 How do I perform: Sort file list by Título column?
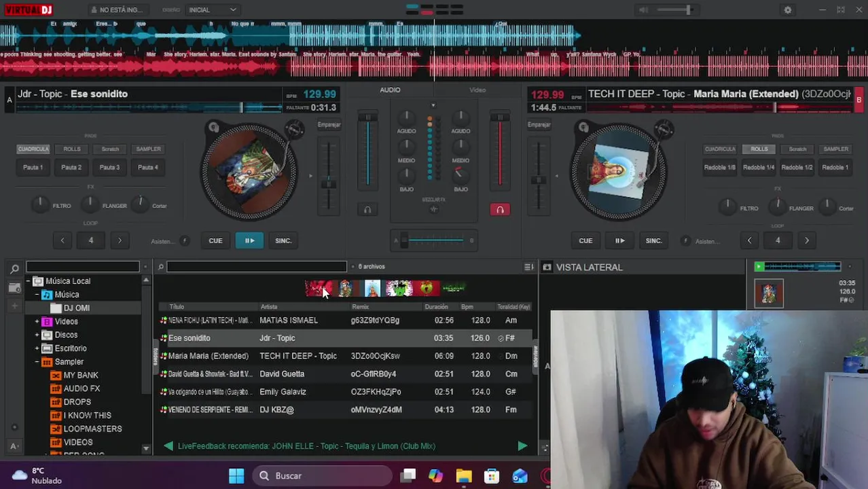point(177,307)
